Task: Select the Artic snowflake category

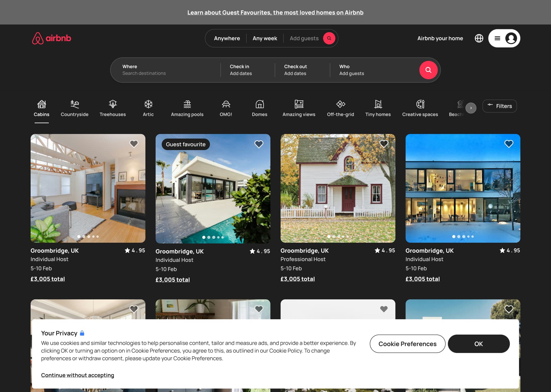Action: [x=148, y=108]
